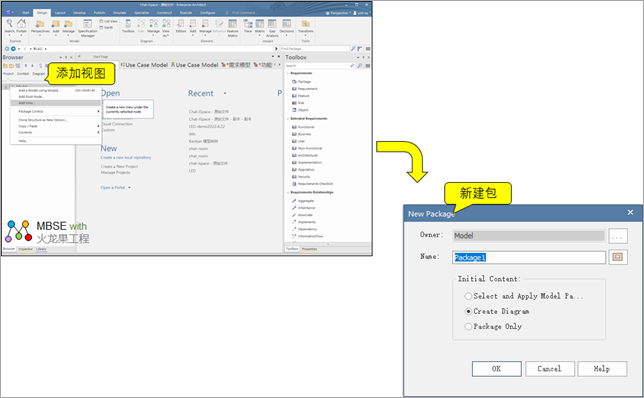This screenshot has height=398, width=644.
Task: Click Manage in the Model ribbon group
Action: pos(69,27)
